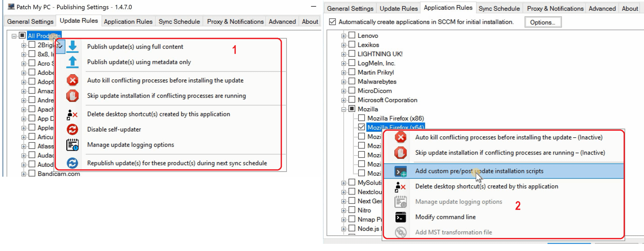The height and width of the screenshot is (251, 644).
Task: Collapse the Mozilla tree node
Action: click(x=344, y=109)
